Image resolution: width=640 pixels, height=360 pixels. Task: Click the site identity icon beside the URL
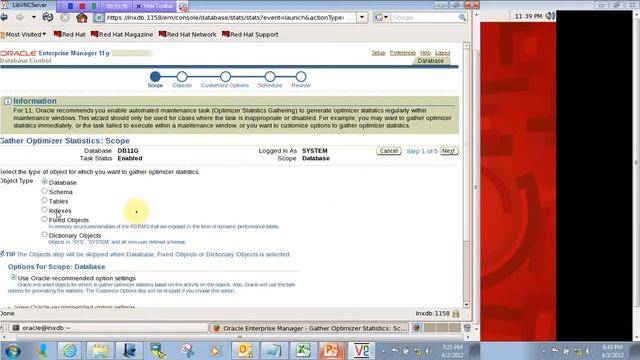[x=98, y=18]
